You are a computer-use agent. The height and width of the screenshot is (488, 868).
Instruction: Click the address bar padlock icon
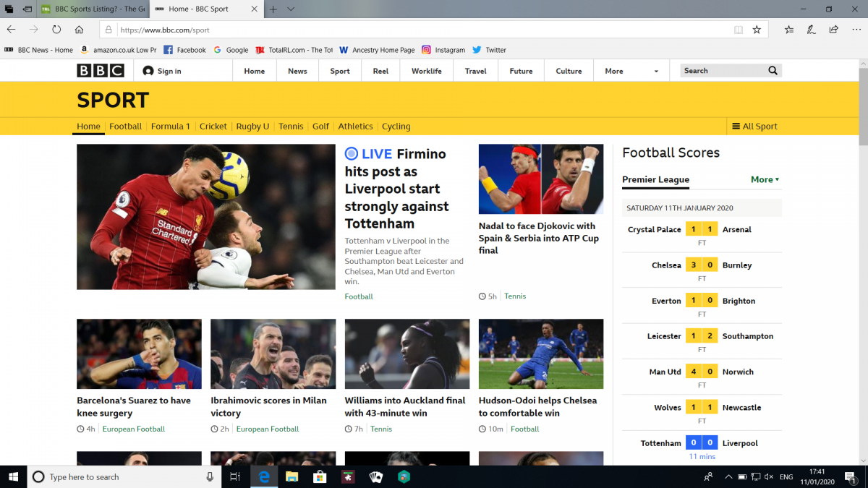pos(109,30)
